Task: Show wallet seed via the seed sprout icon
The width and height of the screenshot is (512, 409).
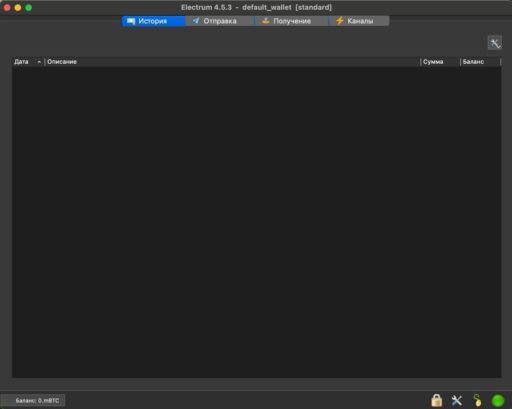Action: click(477, 400)
